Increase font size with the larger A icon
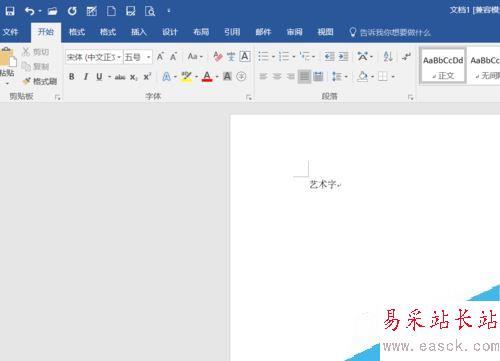Image resolution: width=500 pixels, height=361 pixels. tap(160, 57)
